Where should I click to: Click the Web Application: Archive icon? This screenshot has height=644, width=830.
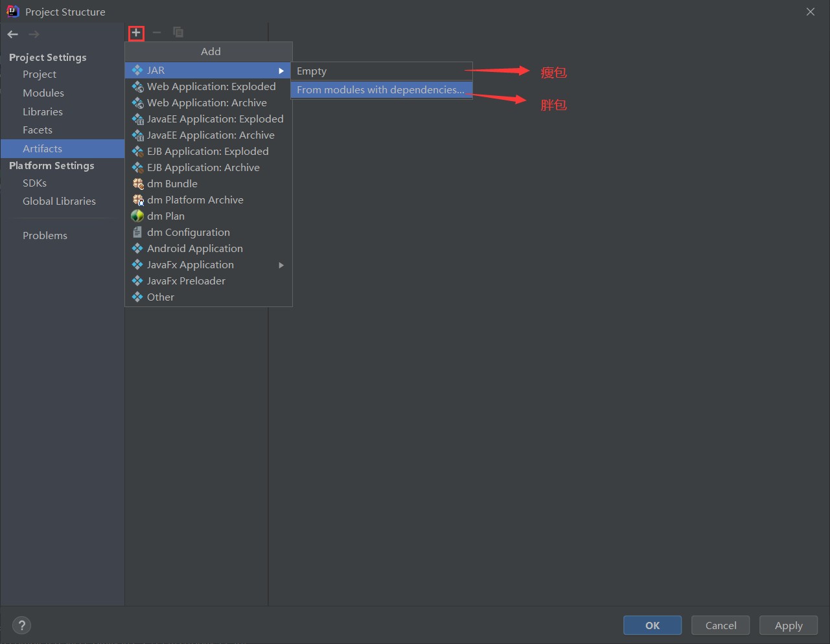click(137, 103)
